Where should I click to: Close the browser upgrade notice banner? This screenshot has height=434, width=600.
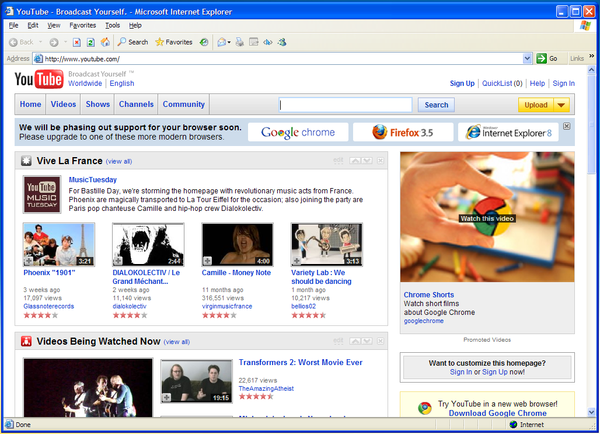(567, 126)
